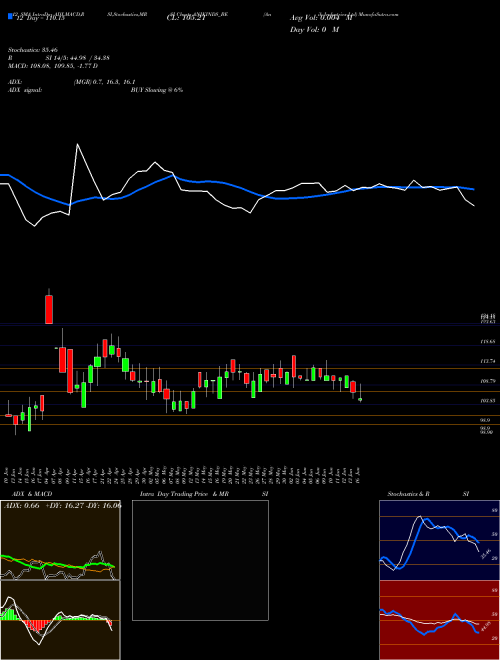Click the 112.74 price axis label

[487, 361]
